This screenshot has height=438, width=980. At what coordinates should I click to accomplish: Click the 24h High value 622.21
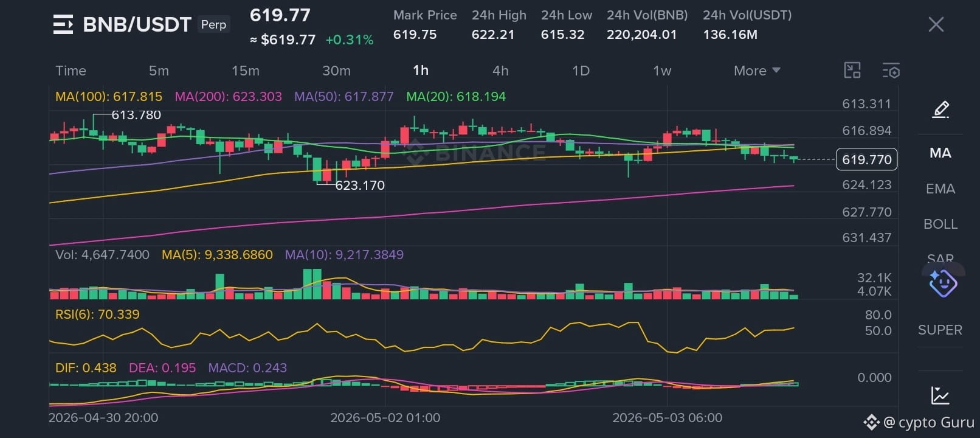tap(493, 35)
